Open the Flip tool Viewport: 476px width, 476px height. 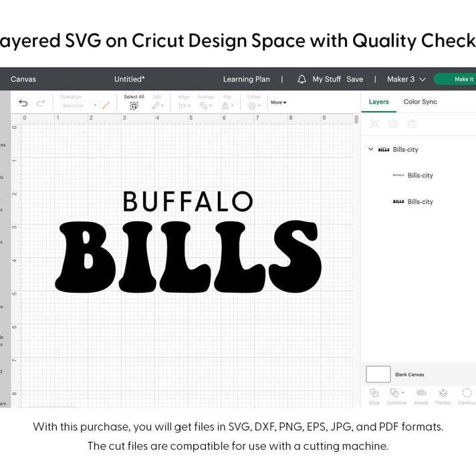tap(227, 106)
